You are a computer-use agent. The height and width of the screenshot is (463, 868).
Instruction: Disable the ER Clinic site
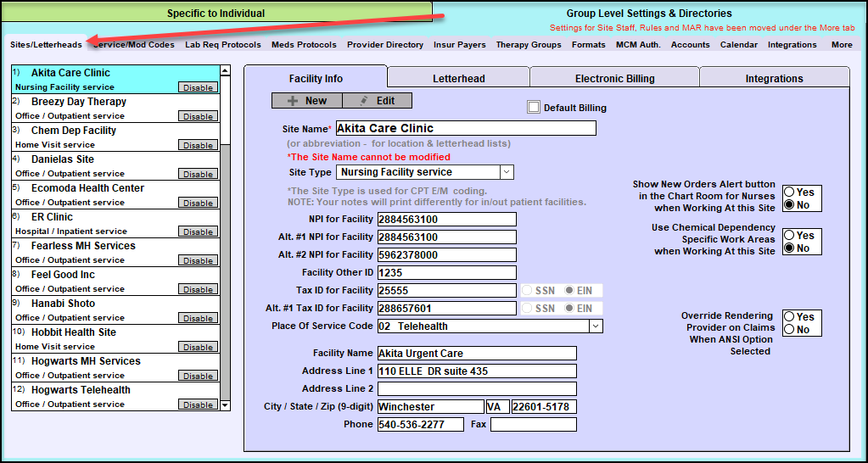pyautogui.click(x=198, y=231)
